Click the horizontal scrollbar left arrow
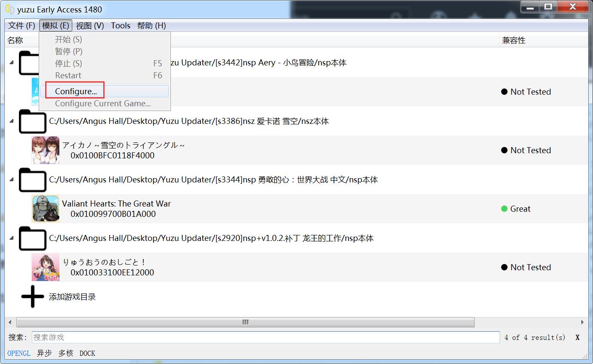 pos(11,322)
